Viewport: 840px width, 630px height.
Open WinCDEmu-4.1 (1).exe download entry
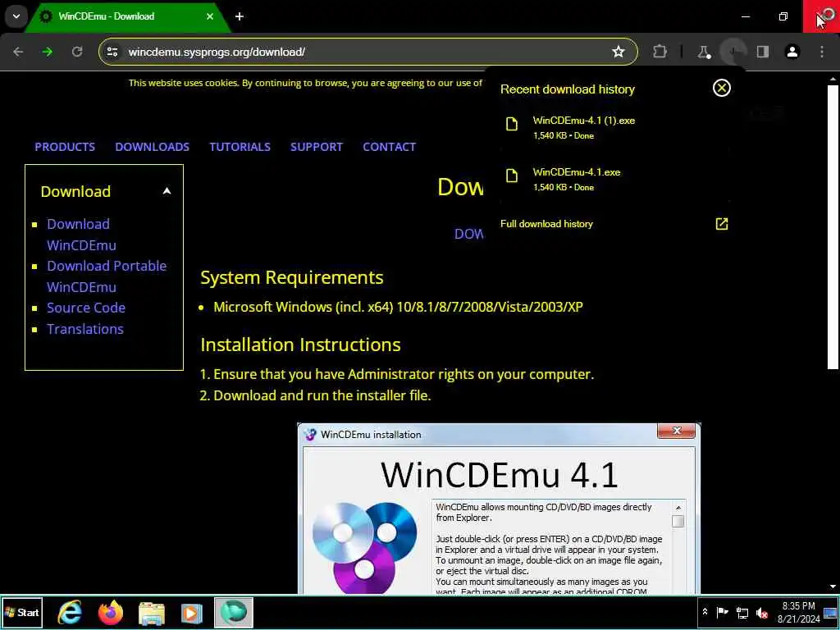point(614,127)
